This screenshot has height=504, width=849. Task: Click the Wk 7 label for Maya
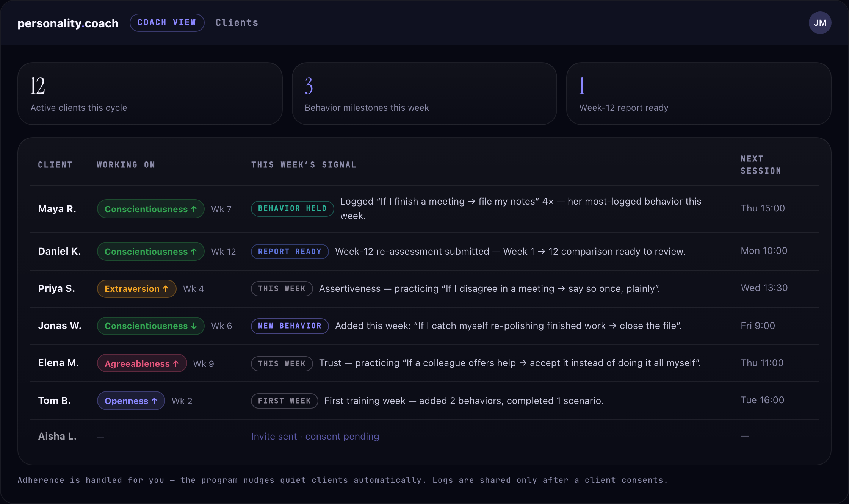coord(221,209)
